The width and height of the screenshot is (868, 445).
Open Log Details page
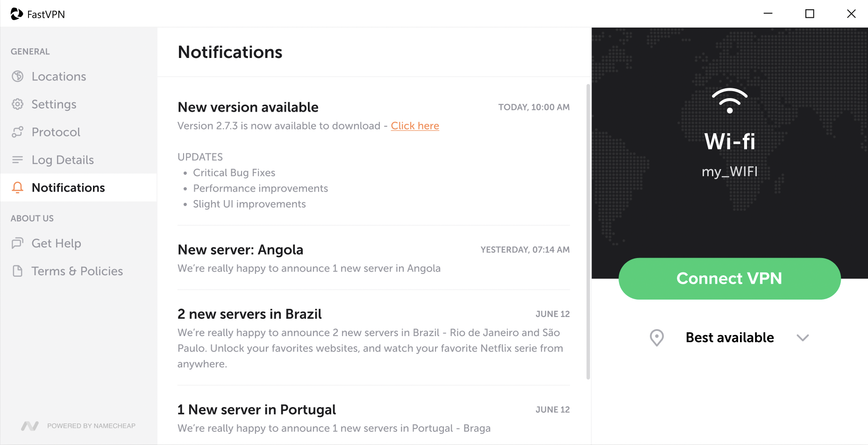(x=78, y=160)
